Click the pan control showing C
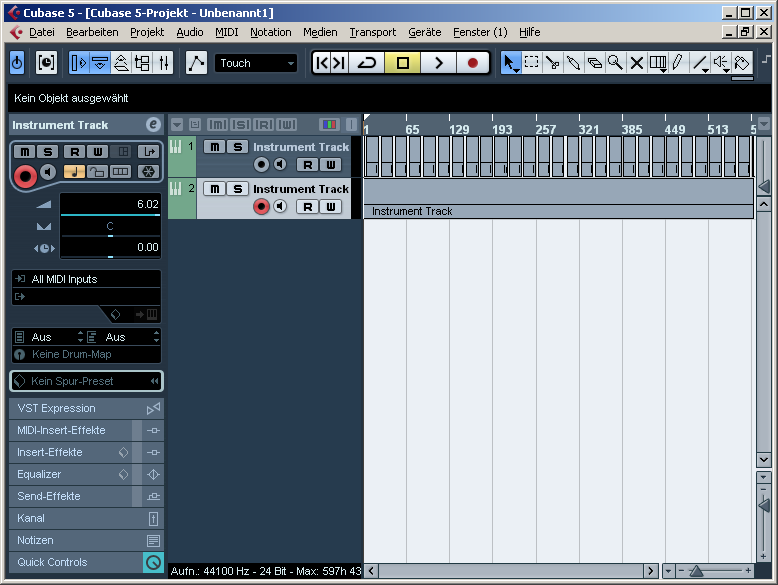 click(x=110, y=226)
